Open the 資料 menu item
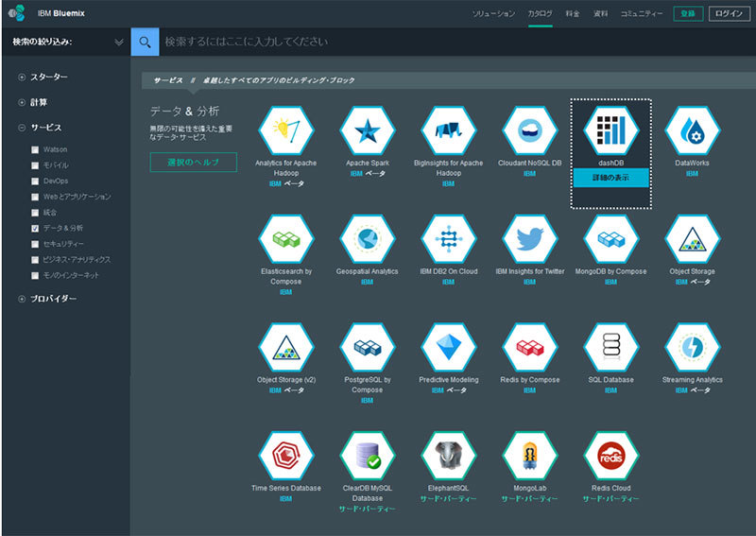This screenshot has height=536, width=756. click(600, 13)
